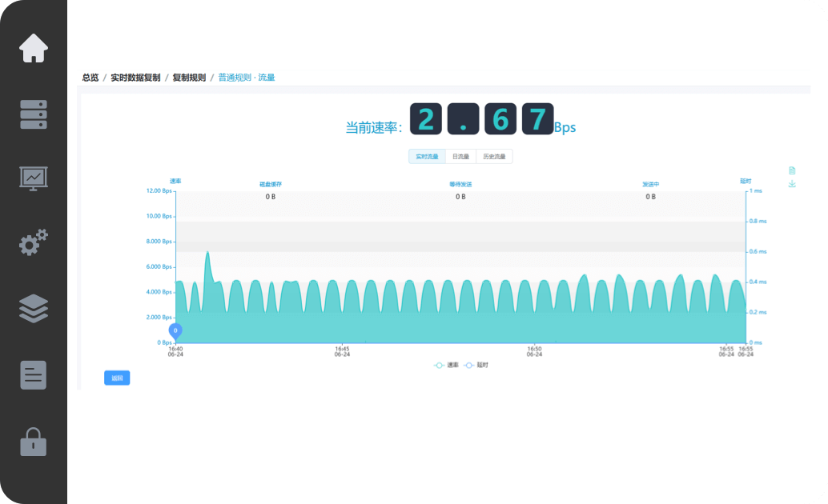Viewport: 828px width, 504px height.
Task: Go to the Home icon in sidebar
Action: pos(34,48)
